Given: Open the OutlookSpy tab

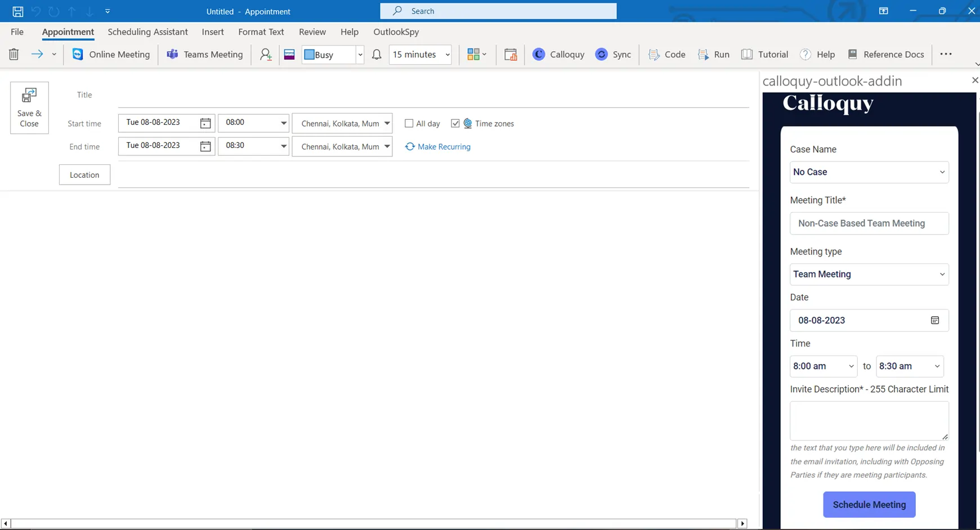Looking at the screenshot, I should pyautogui.click(x=396, y=32).
